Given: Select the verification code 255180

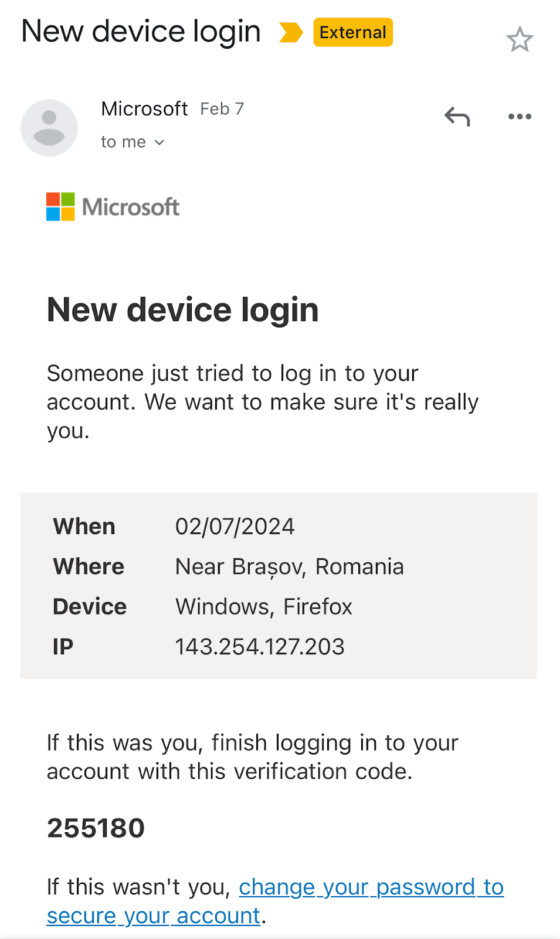Looking at the screenshot, I should [x=96, y=827].
